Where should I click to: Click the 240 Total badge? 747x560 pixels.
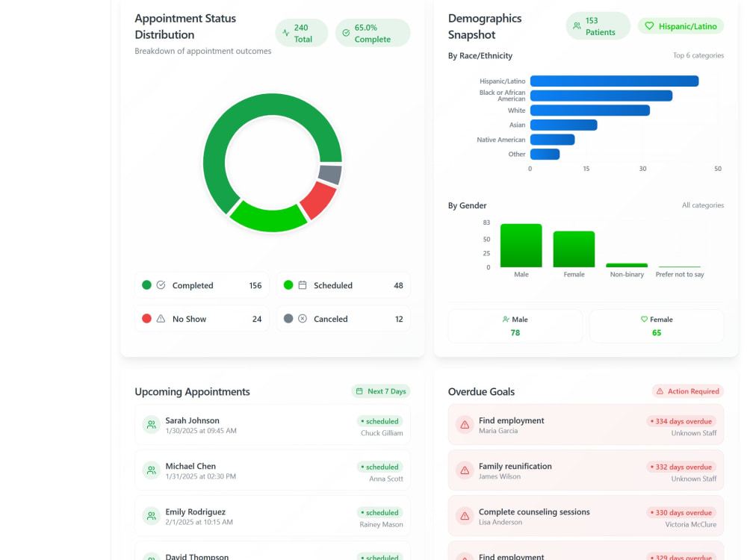302,33
